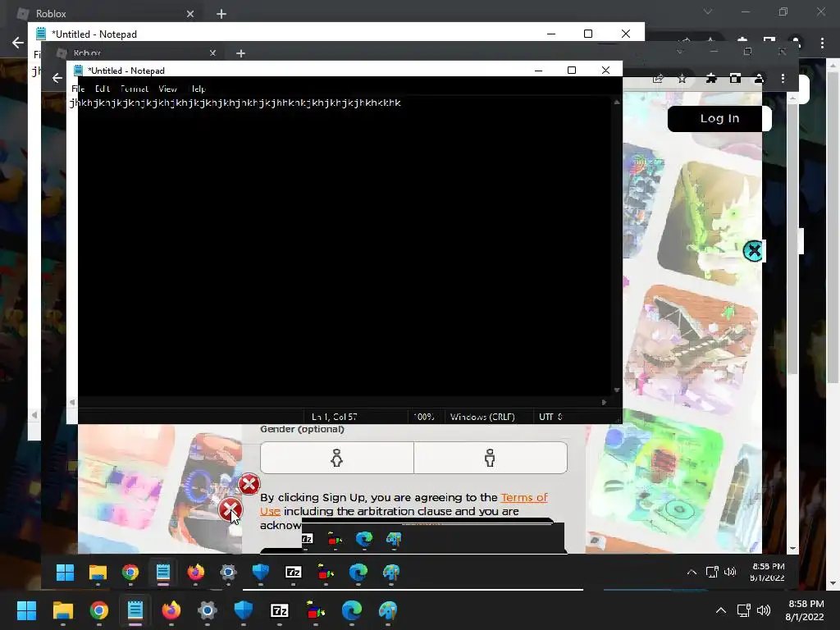Open the Edit menu in front Notepad
840x630 pixels.
coord(103,89)
